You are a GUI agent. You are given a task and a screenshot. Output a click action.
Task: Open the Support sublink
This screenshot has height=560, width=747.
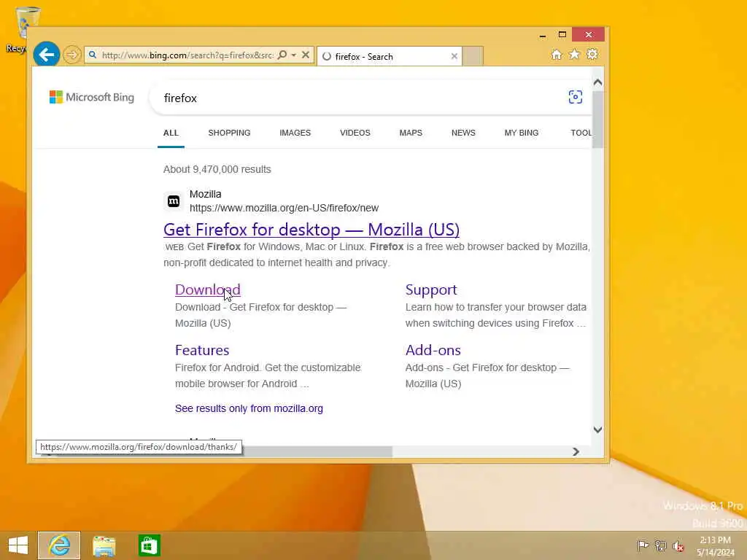click(x=430, y=289)
